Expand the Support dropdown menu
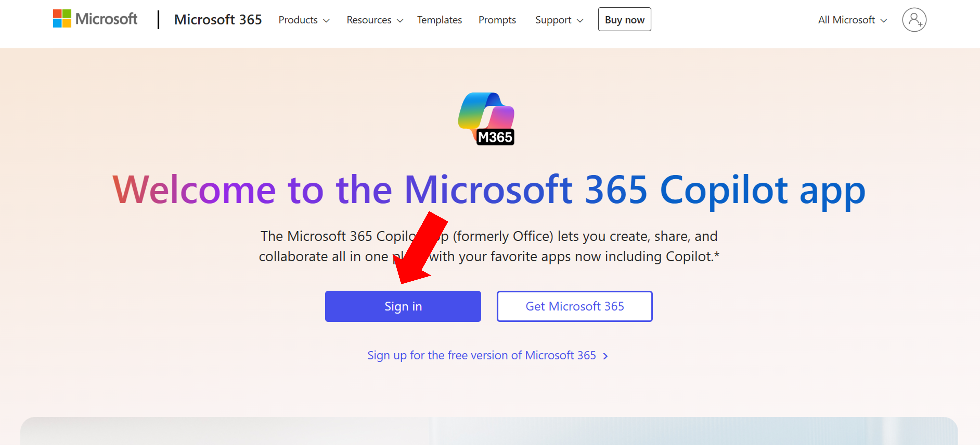Viewport: 980px width, 445px height. coord(558,20)
